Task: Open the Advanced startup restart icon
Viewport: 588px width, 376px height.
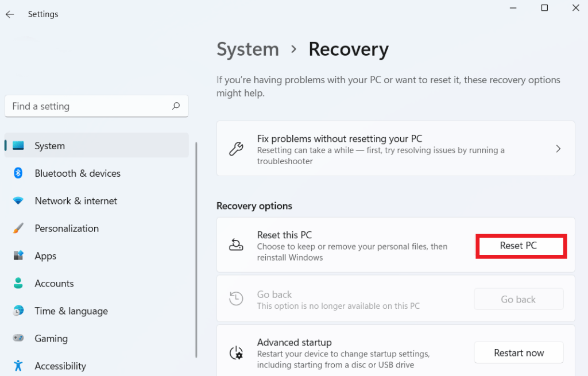Action: (x=237, y=352)
